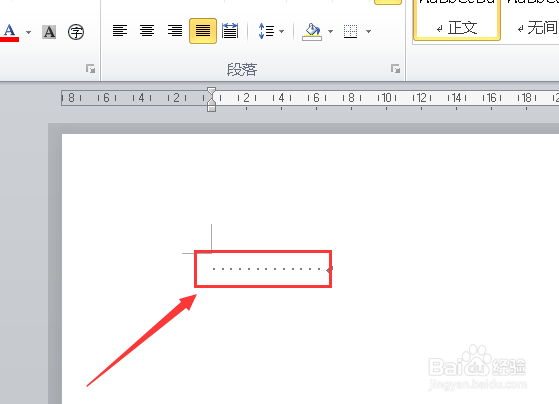Click the enclosed character icon
Viewport: 559px width, 404px height.
76,32
